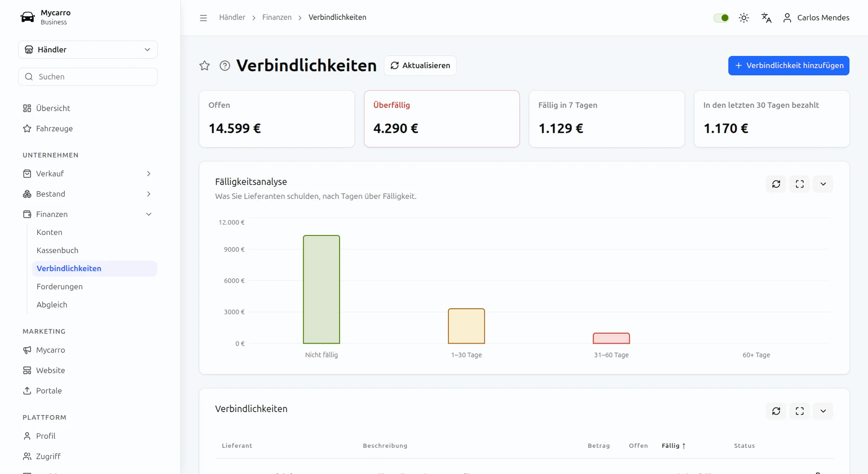Toggle the sidebar hamburger menu icon
This screenshot has height=474, width=868.
(203, 18)
